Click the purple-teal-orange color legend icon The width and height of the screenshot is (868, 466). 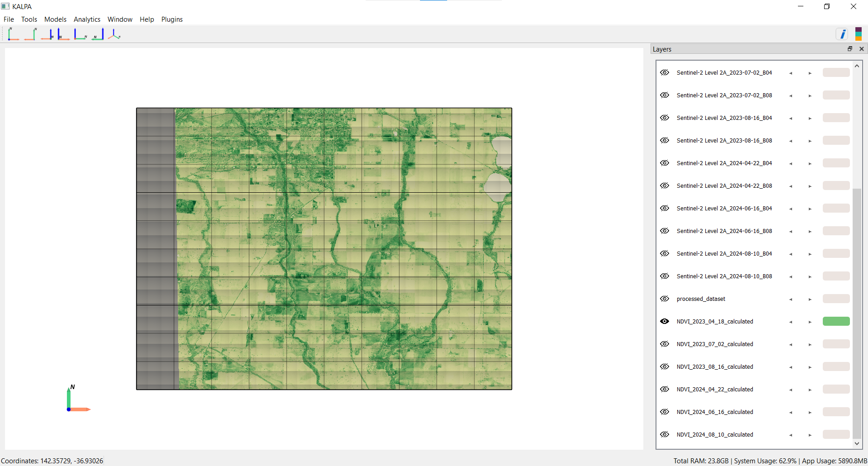coord(858,34)
